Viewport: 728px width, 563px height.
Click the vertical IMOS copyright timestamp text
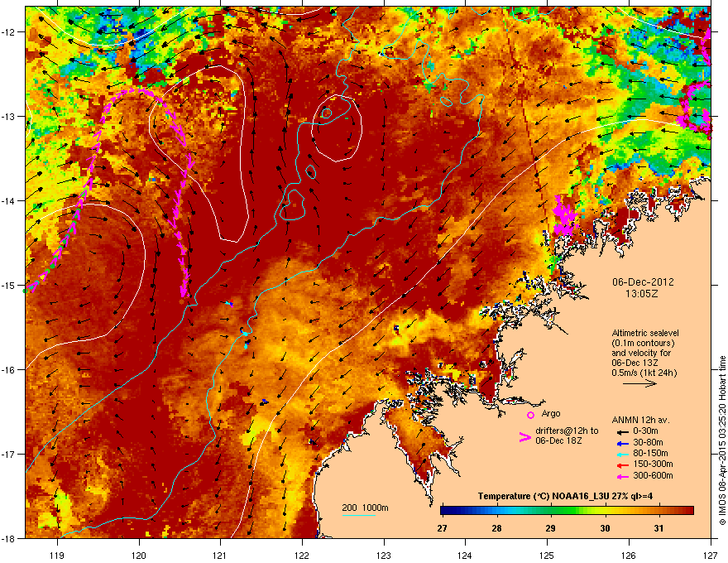pyautogui.click(x=722, y=440)
